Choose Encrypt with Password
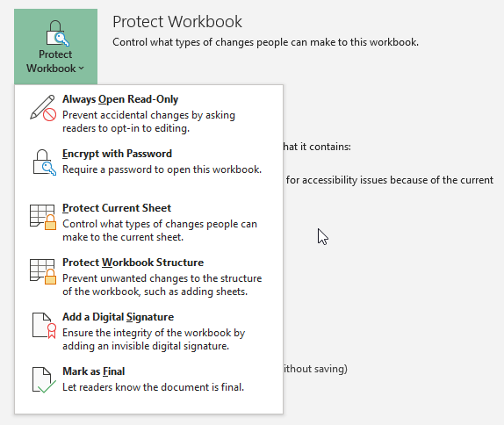 click(148, 168)
